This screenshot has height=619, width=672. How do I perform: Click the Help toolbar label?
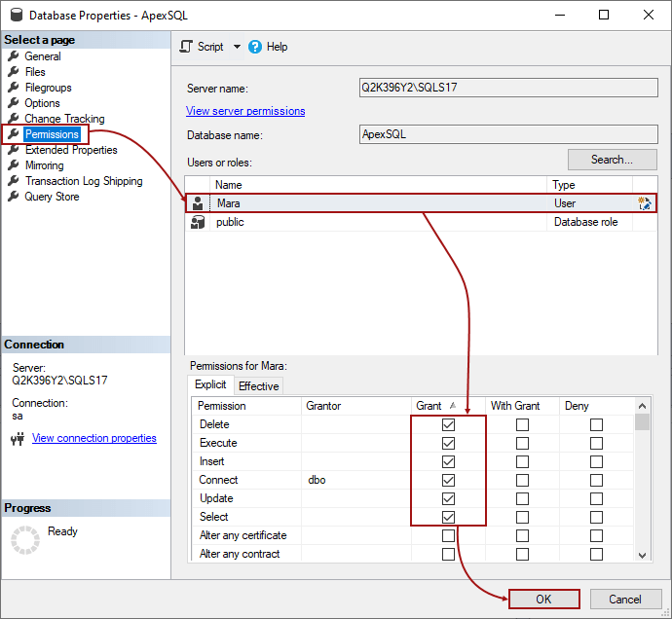(x=277, y=47)
